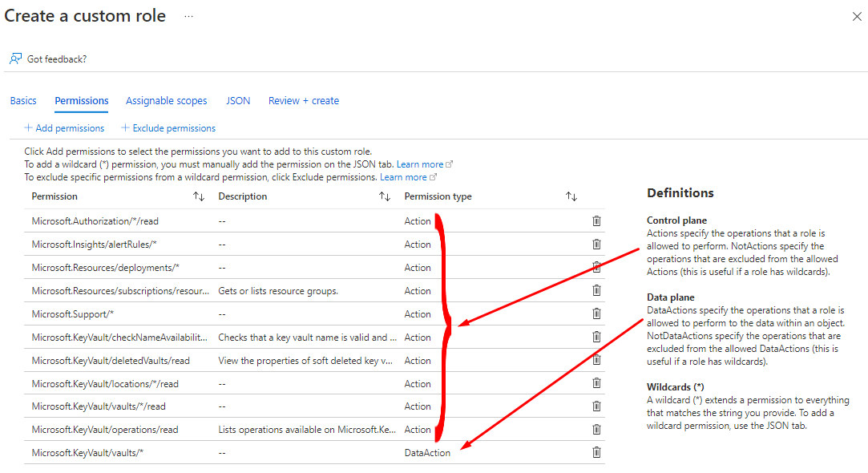
Task: Click Exclude permissions button
Action: (168, 128)
